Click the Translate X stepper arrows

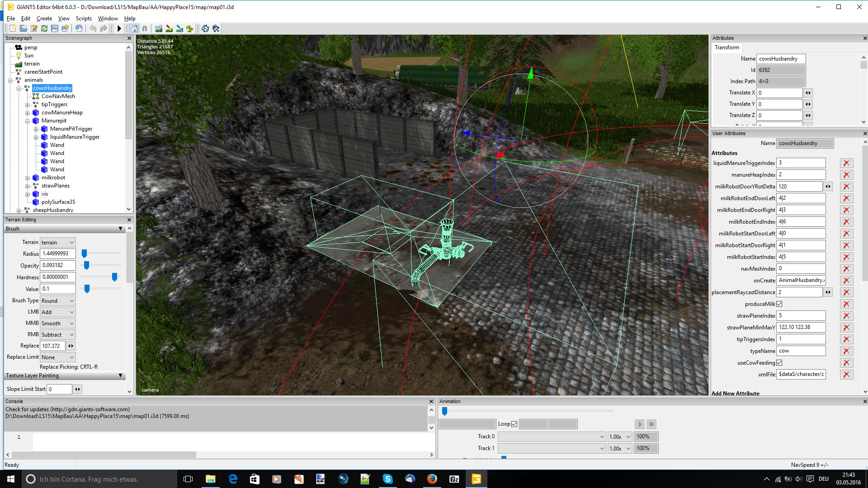(x=808, y=93)
